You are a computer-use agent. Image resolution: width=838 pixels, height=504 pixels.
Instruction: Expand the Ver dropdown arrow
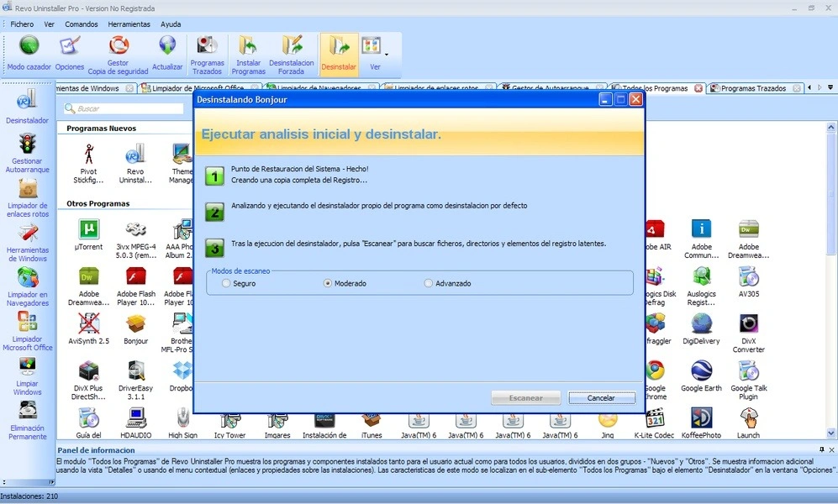click(387, 54)
